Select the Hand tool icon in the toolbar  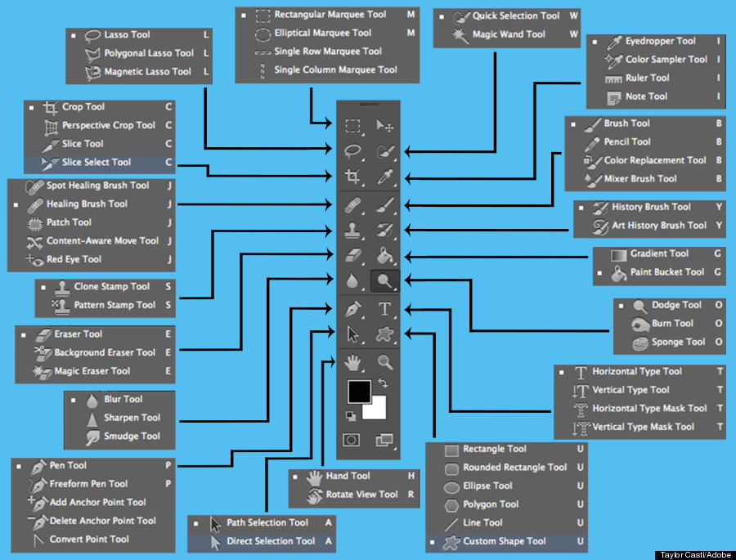352,361
